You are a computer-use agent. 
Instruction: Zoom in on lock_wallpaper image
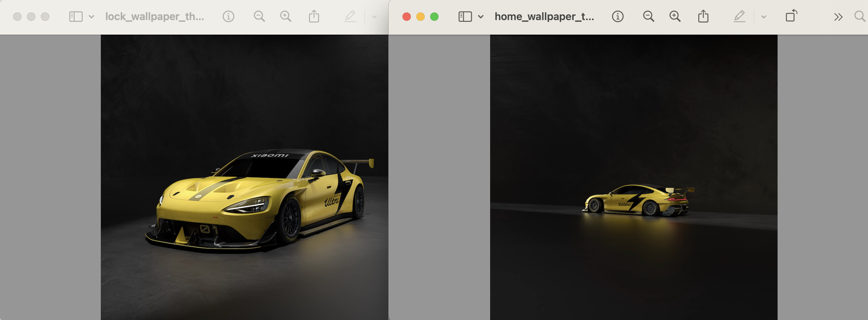pos(285,17)
